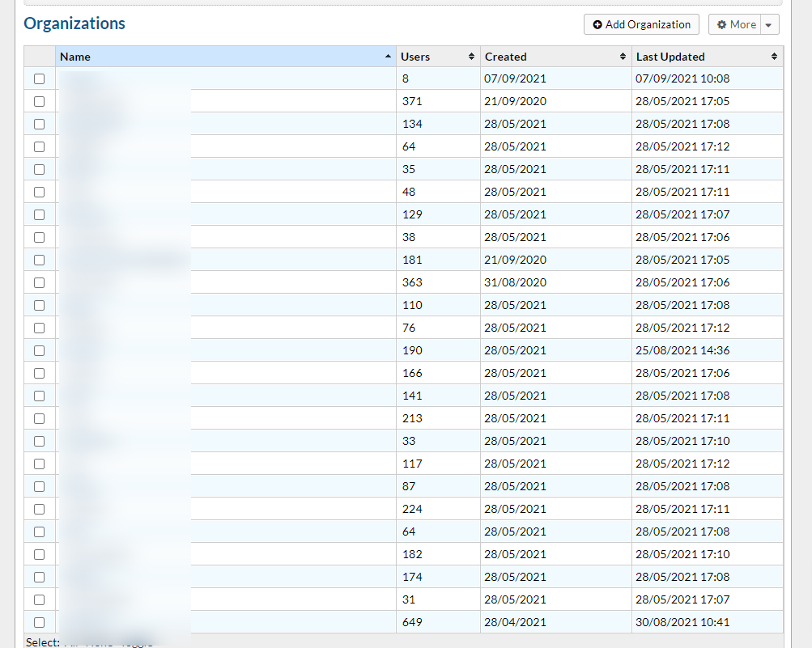Screen dimensions: 812x648
Task: Enable the checkbox on the 190-user row
Action: pyautogui.click(x=39, y=351)
